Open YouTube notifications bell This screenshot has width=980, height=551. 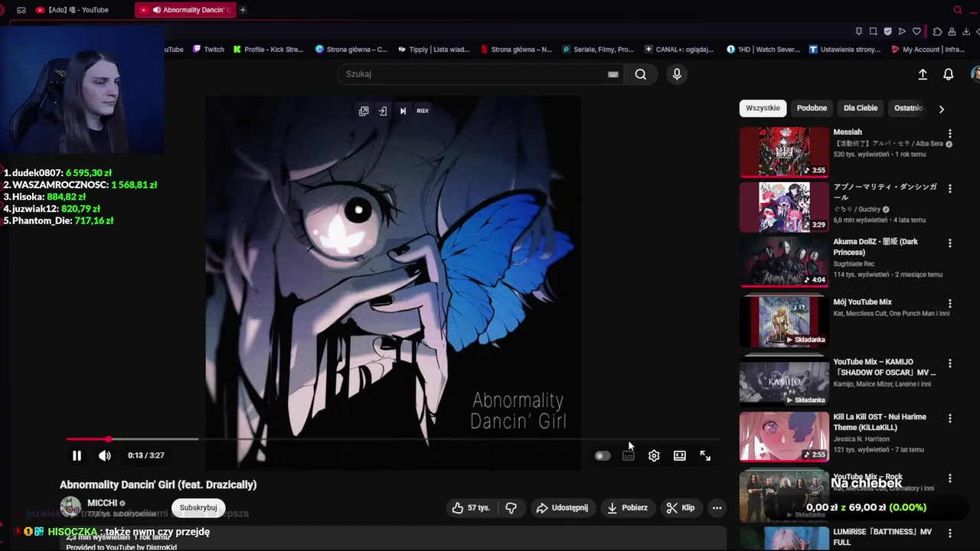click(949, 74)
